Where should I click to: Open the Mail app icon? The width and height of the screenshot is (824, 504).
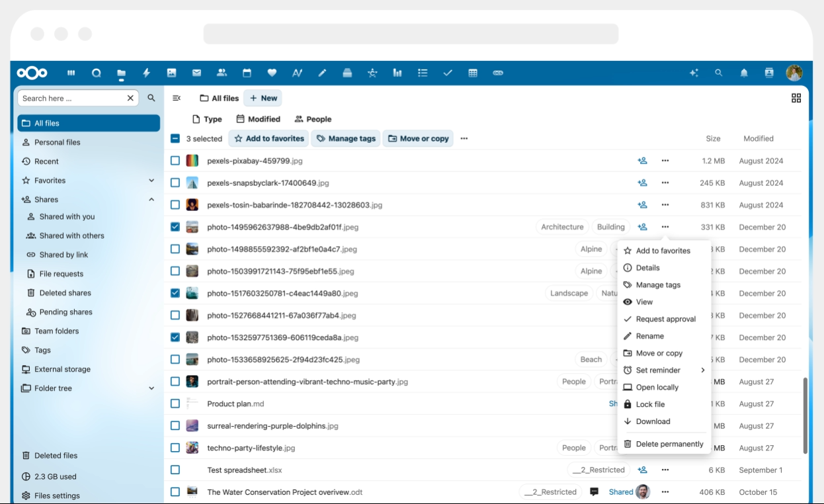point(196,73)
